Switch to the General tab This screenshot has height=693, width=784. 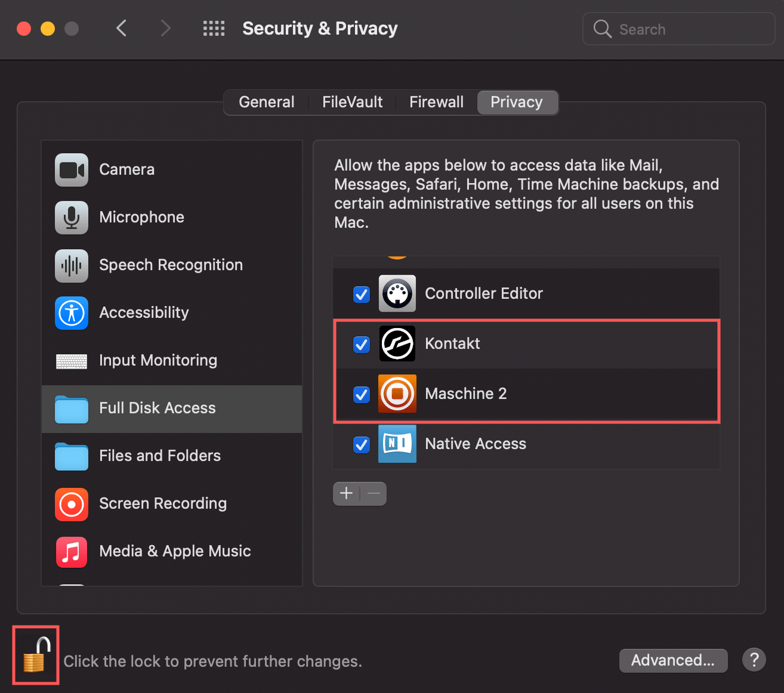click(x=267, y=102)
